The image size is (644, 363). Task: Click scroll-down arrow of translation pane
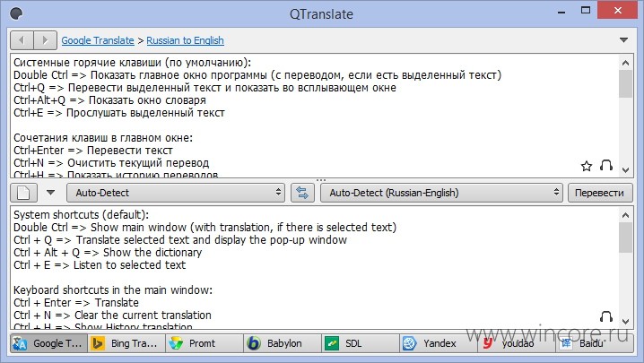[x=625, y=321]
